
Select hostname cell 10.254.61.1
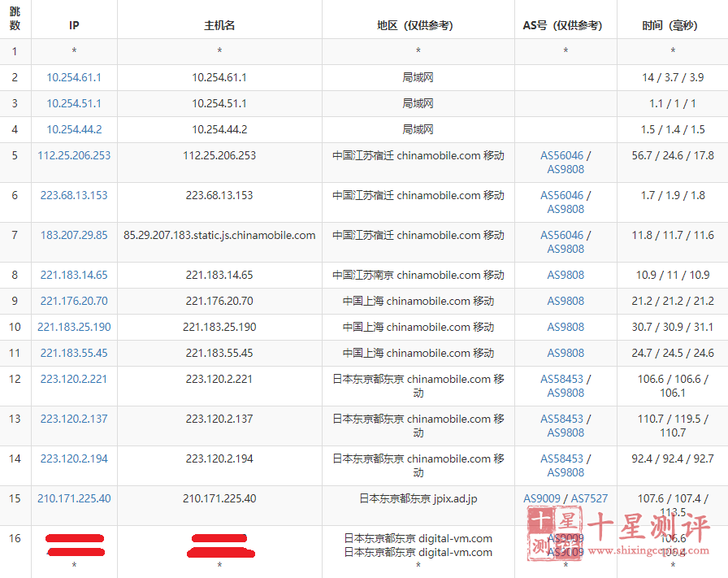click(x=219, y=77)
